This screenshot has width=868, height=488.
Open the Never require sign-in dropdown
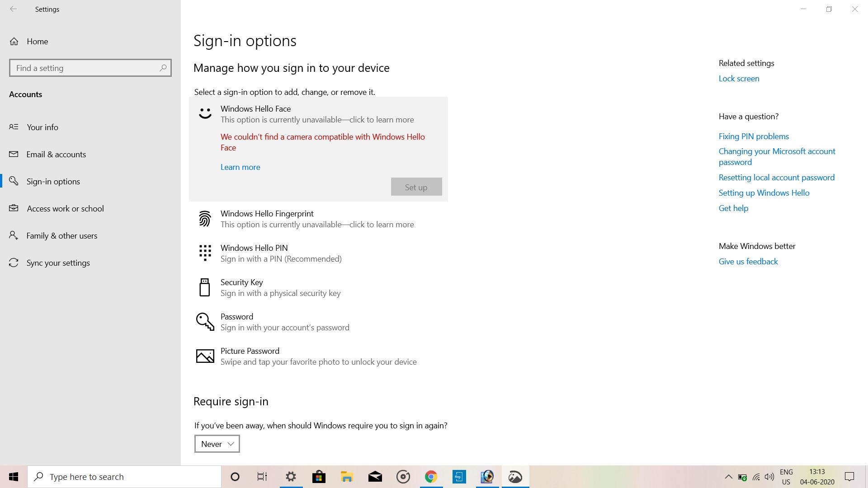[217, 444]
